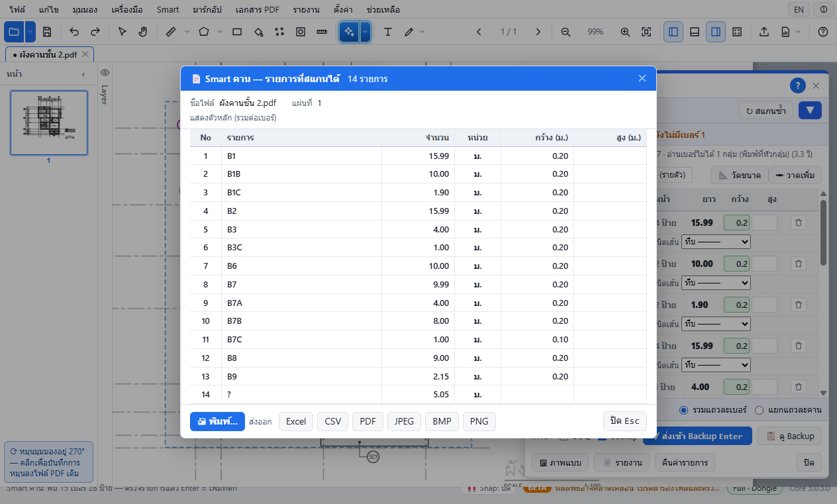Select the text annotation tool
The height and width of the screenshot is (504, 837).
coord(388,32)
